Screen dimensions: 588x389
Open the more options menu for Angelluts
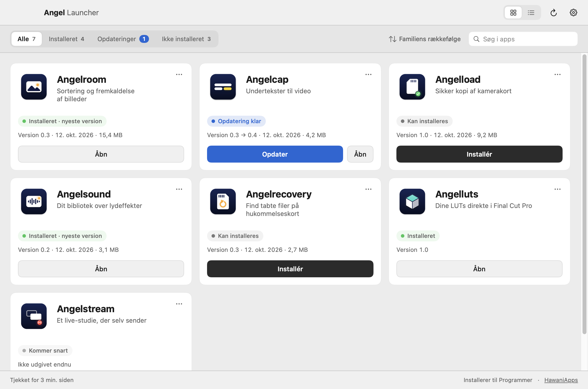tap(558, 189)
